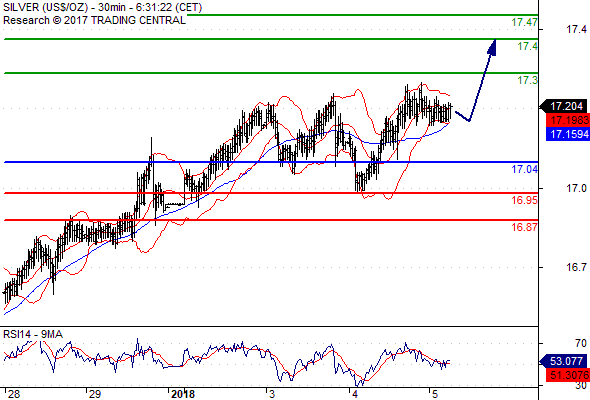Click the 28 date marker on time axis

[14, 394]
